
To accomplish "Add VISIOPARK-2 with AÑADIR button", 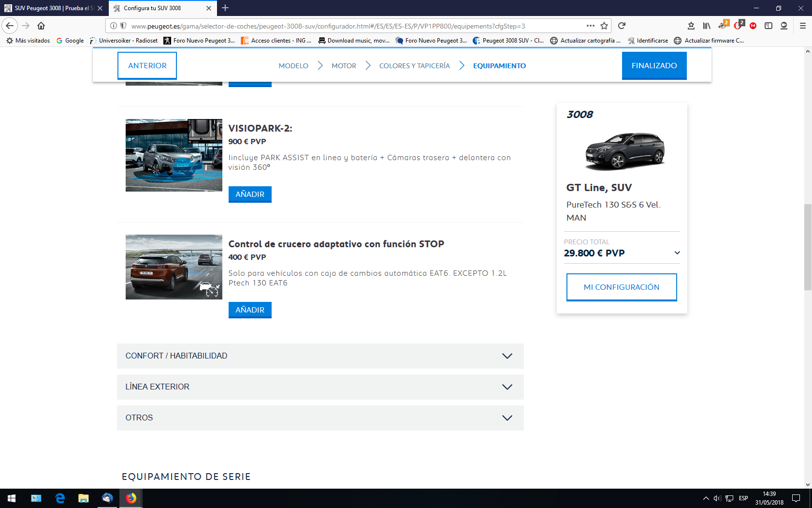I will tap(250, 194).
